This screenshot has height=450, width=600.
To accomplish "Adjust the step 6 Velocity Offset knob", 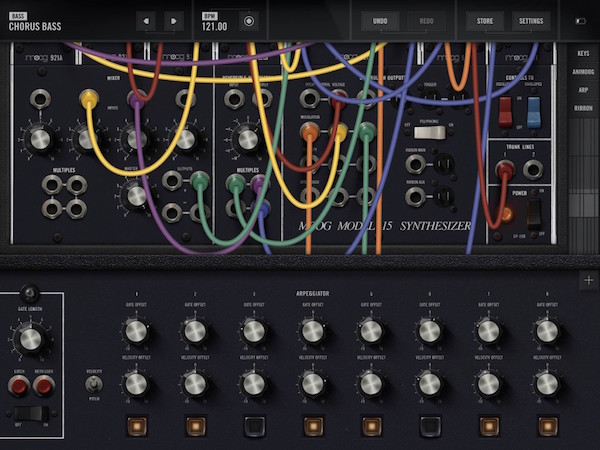I will [x=430, y=384].
